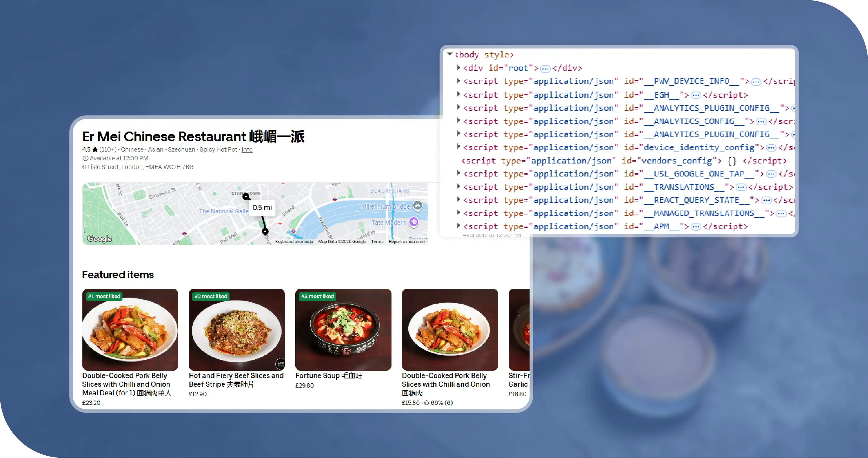Expand the device_identity_config script node
Viewport: 868px width, 458px height.
tap(458, 147)
